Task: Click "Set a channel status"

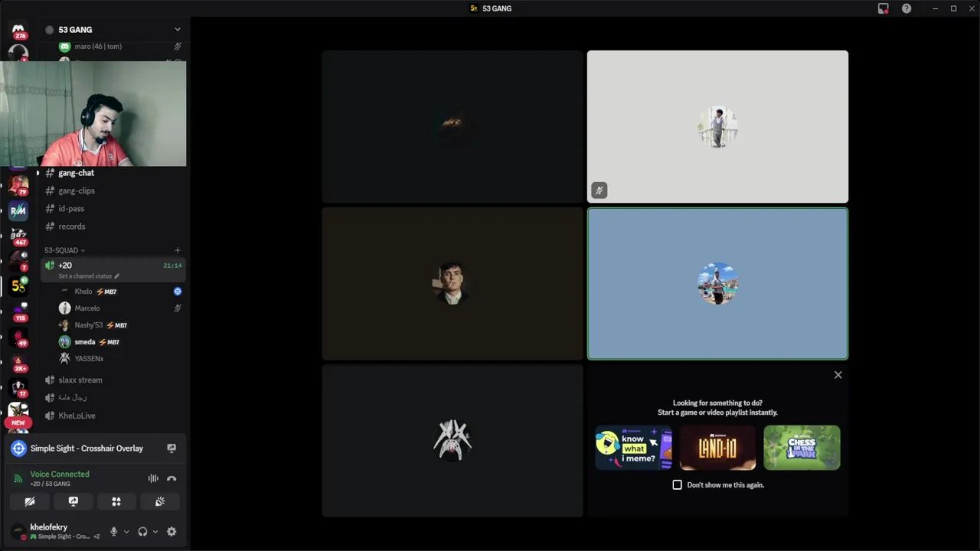Action: point(85,276)
